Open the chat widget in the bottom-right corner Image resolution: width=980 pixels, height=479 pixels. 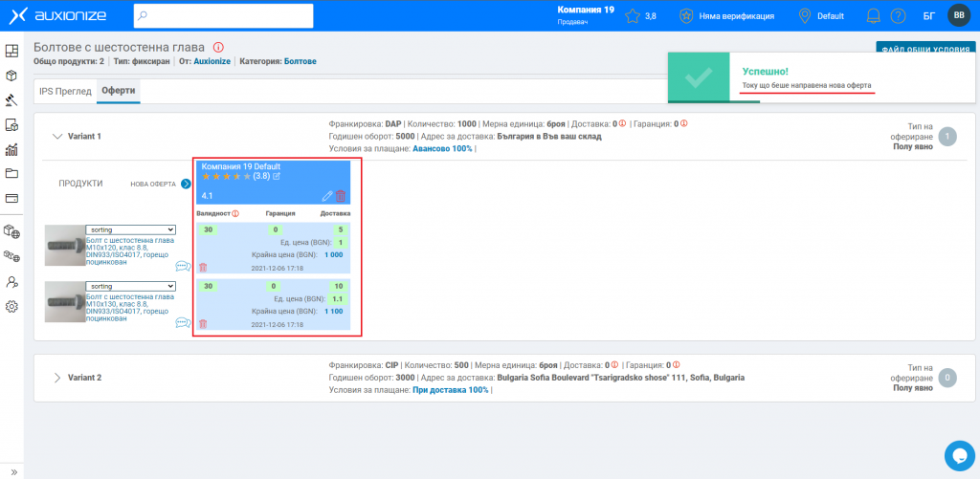pyautogui.click(x=957, y=454)
